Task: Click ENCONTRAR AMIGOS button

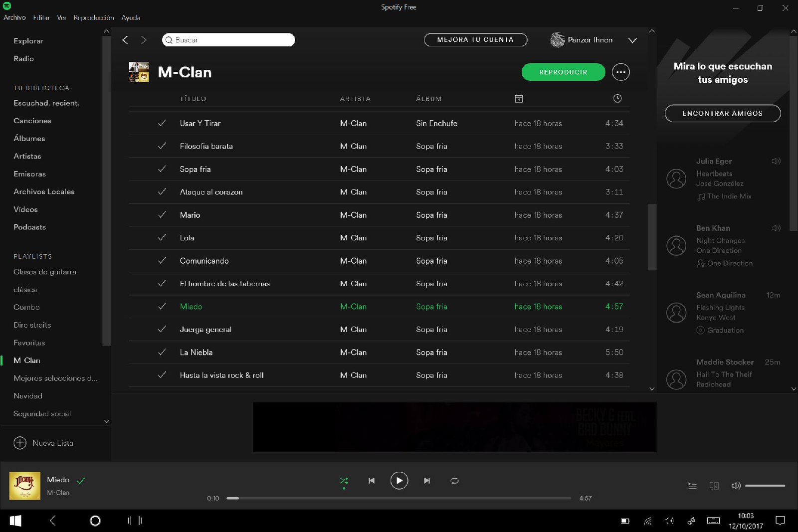Action: (723, 114)
